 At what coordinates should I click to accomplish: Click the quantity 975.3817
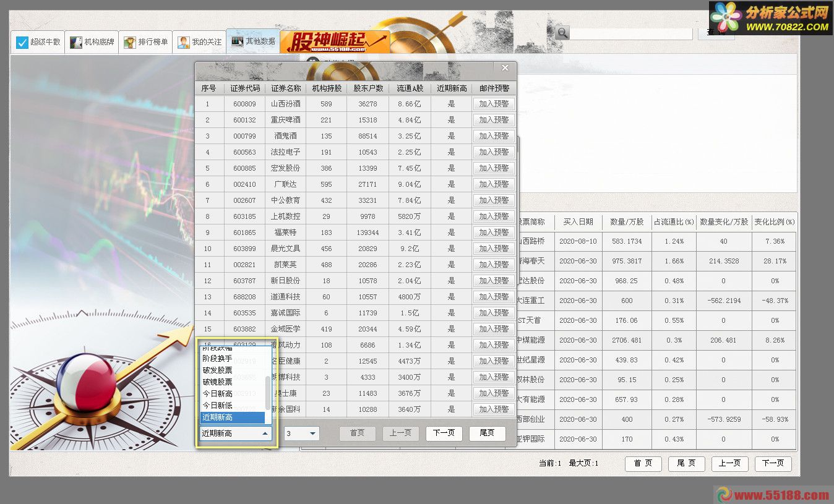point(626,261)
